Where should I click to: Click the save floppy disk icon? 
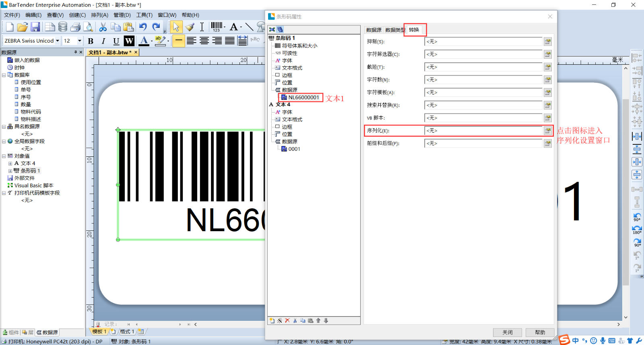click(x=35, y=27)
